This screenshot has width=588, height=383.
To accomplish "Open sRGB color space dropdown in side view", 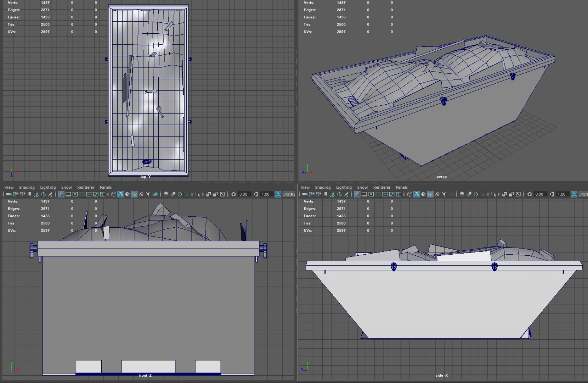I will 583,194.
